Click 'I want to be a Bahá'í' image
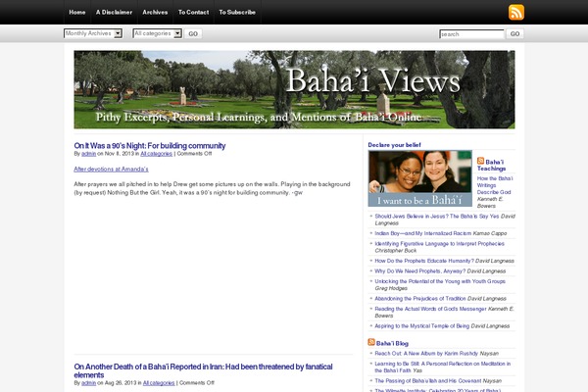The width and height of the screenshot is (588, 392). 420,178
